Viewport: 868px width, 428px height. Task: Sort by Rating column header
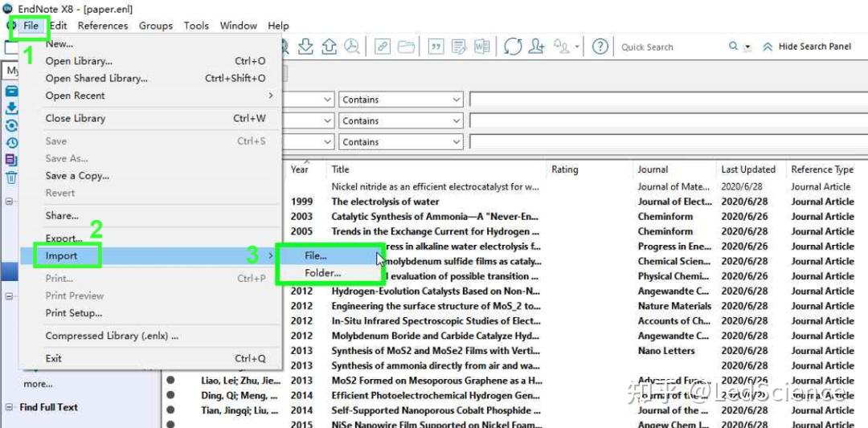(x=565, y=169)
